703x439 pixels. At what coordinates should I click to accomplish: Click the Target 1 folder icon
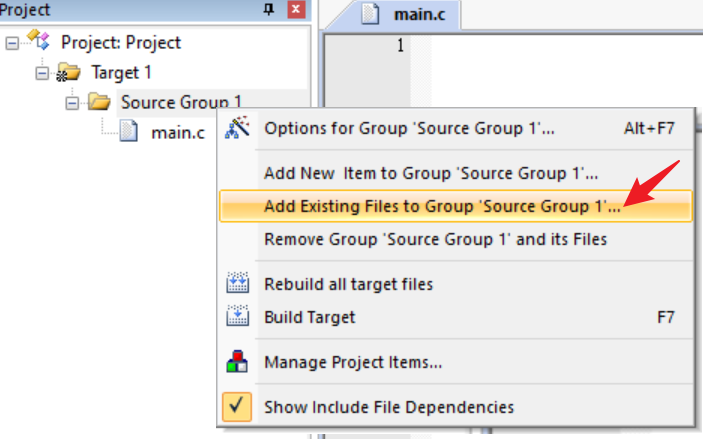[68, 73]
